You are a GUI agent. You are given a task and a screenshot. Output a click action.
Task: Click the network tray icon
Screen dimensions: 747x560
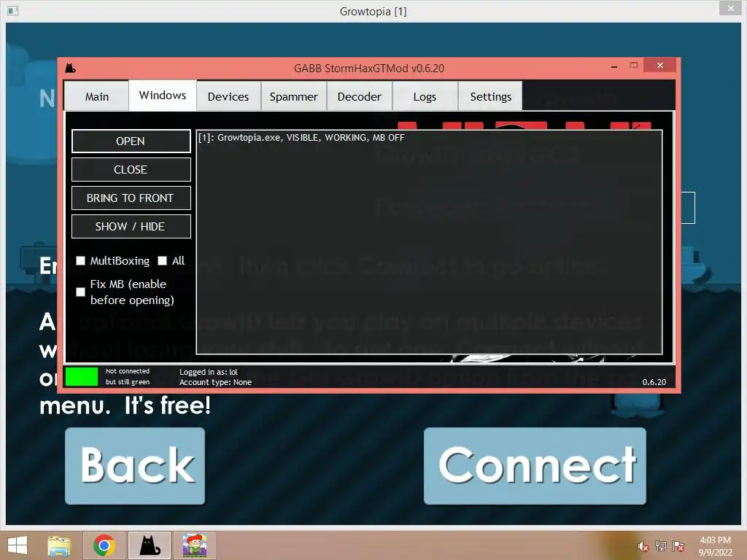pos(661,546)
